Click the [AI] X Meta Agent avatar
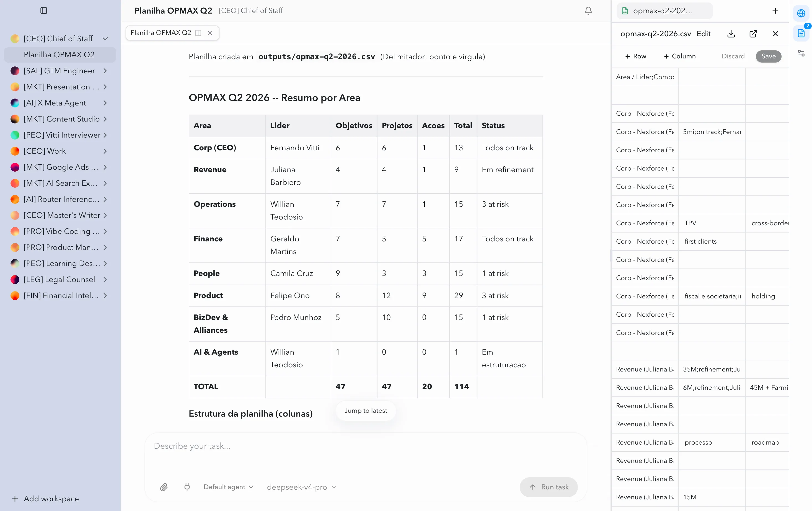812x511 pixels. [15, 103]
